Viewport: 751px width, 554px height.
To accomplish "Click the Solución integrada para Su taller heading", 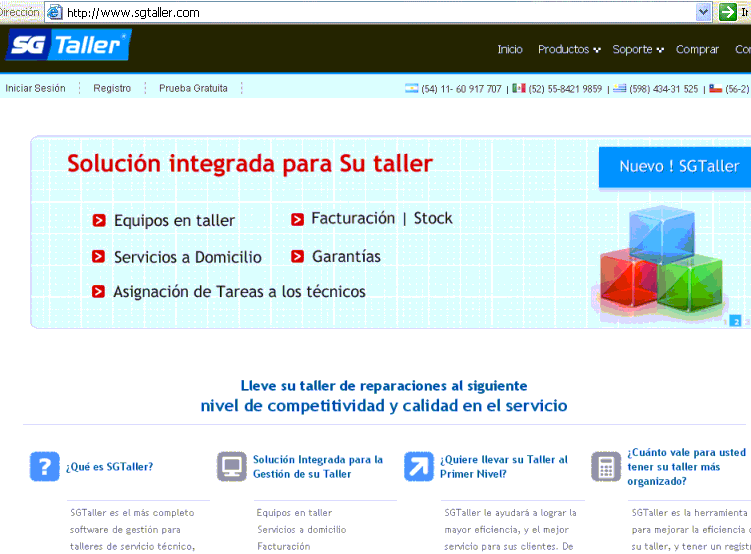I will [250, 164].
